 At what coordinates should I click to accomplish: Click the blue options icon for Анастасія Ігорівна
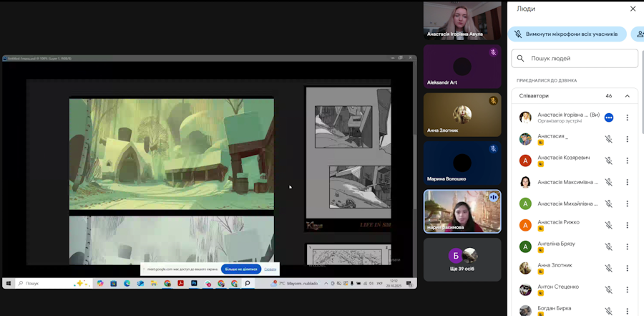pos(609,118)
